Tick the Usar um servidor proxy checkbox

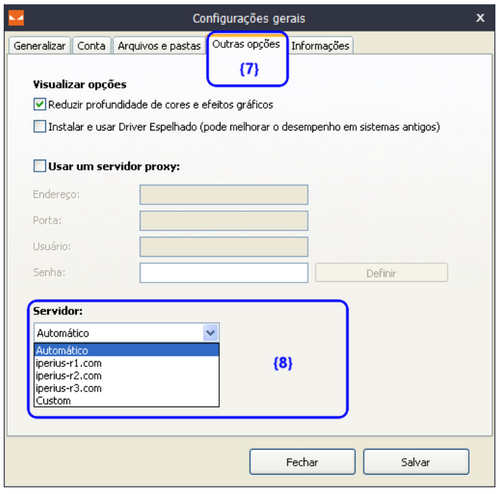[40, 166]
